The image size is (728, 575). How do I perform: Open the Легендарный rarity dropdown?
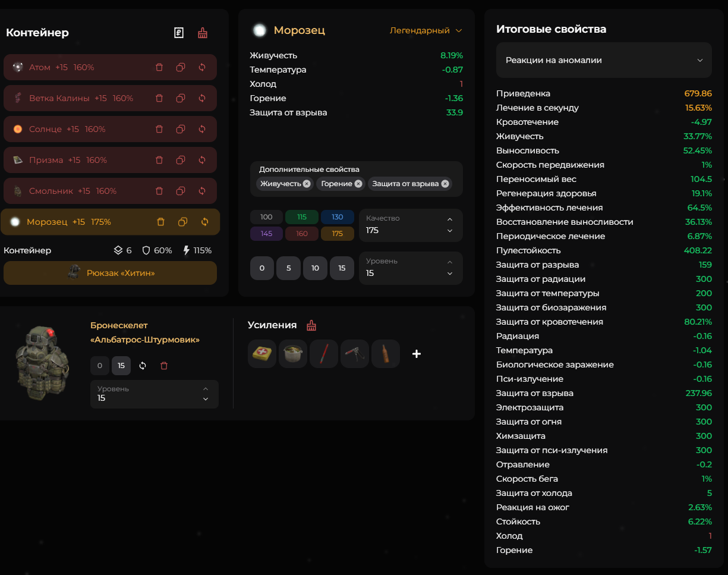pos(426,30)
